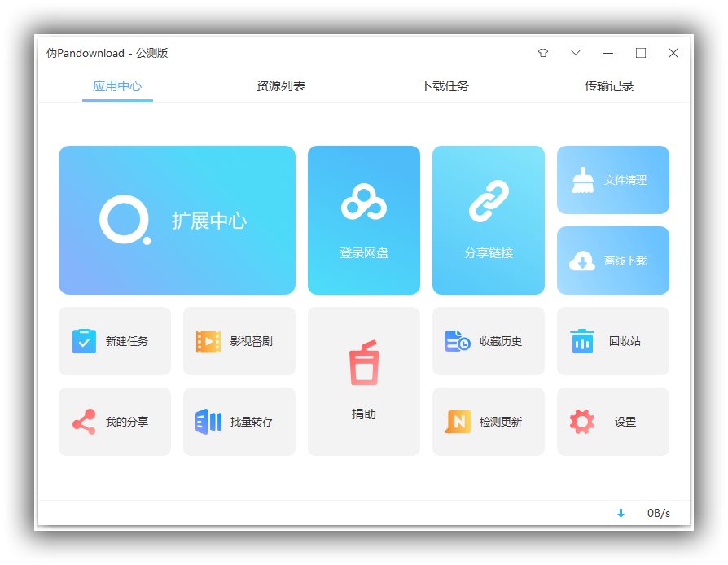Minimize the Pandownload window
This screenshot has width=728, height=565.
[608, 53]
